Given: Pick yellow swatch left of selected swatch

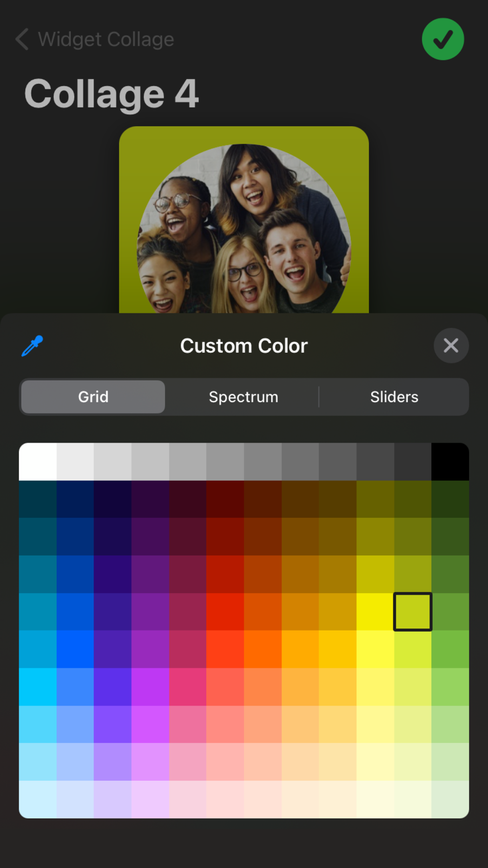Looking at the screenshot, I should (x=375, y=612).
